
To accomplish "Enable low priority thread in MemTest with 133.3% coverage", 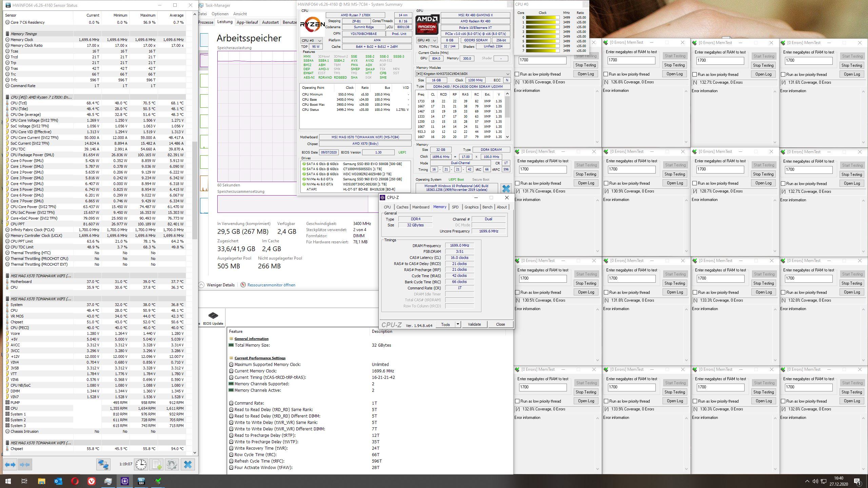I will [x=695, y=292].
